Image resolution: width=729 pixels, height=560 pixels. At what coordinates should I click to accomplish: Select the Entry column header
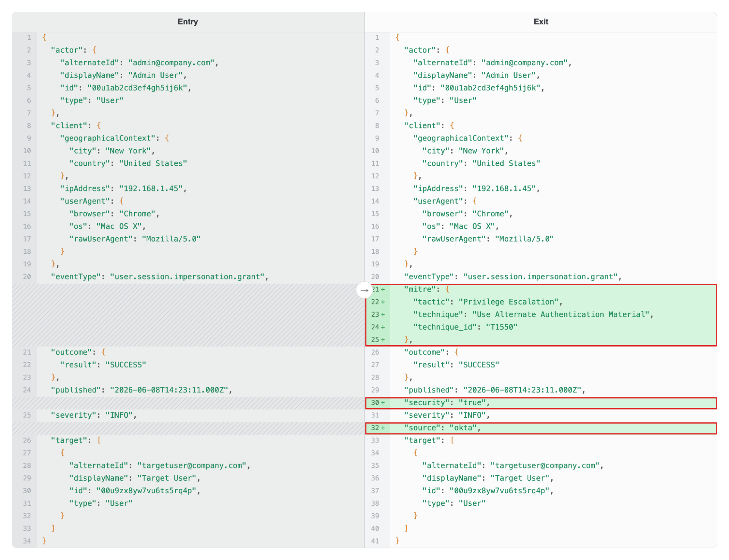(188, 22)
